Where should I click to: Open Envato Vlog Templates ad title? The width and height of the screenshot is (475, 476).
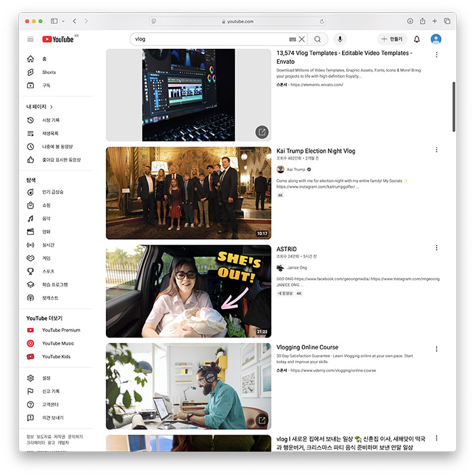(x=344, y=57)
